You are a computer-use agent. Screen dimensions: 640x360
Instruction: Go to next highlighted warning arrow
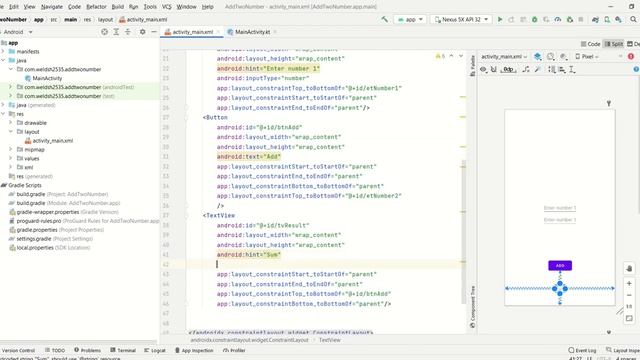pyautogui.click(x=461, y=56)
